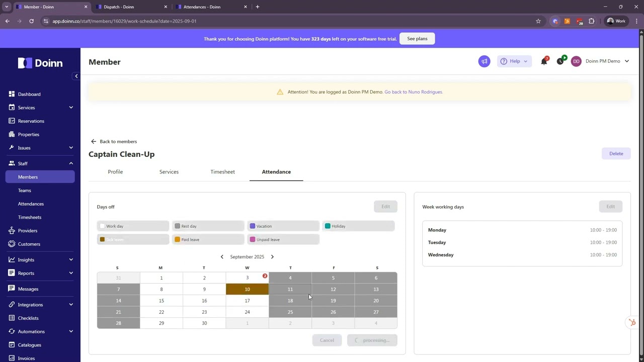Viewport: 644px width, 362px height.
Task: Open a new browser tab
Action: [258, 7]
